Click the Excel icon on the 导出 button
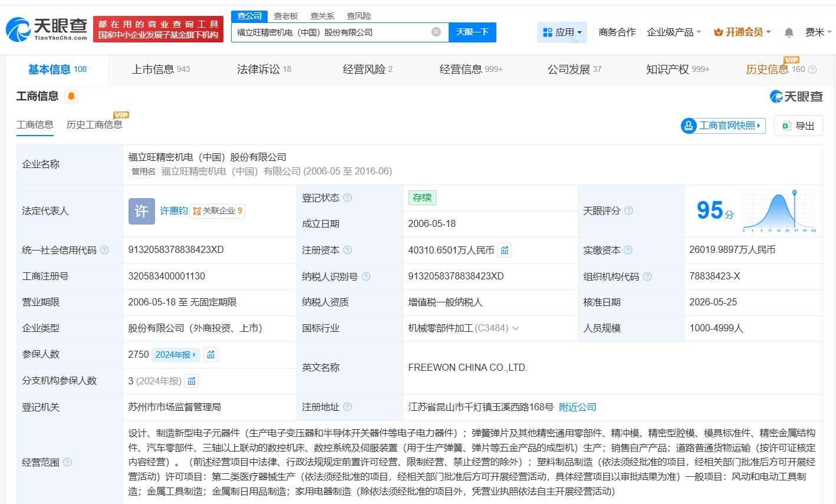The width and height of the screenshot is (836, 504). click(x=786, y=126)
